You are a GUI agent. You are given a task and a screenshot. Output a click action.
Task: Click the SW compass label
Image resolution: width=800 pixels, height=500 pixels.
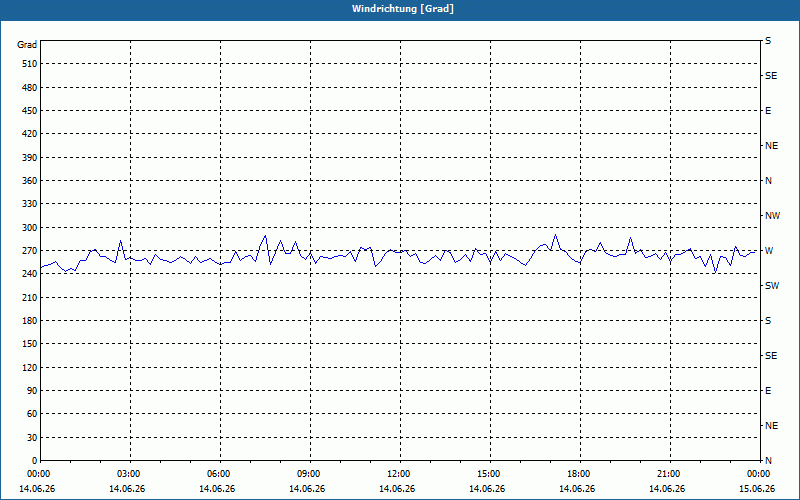click(772, 286)
